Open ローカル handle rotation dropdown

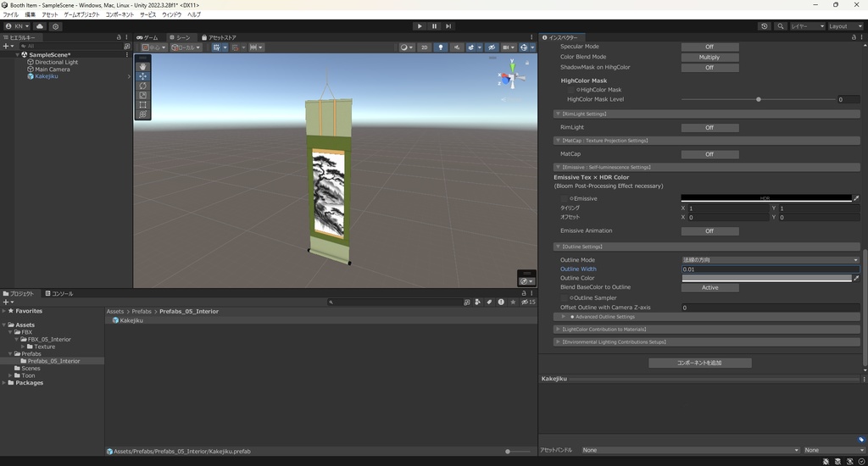tap(186, 47)
